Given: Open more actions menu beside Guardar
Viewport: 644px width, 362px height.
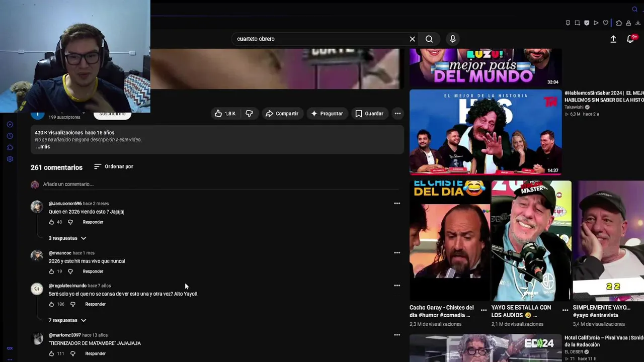Looking at the screenshot, I should coord(397,114).
